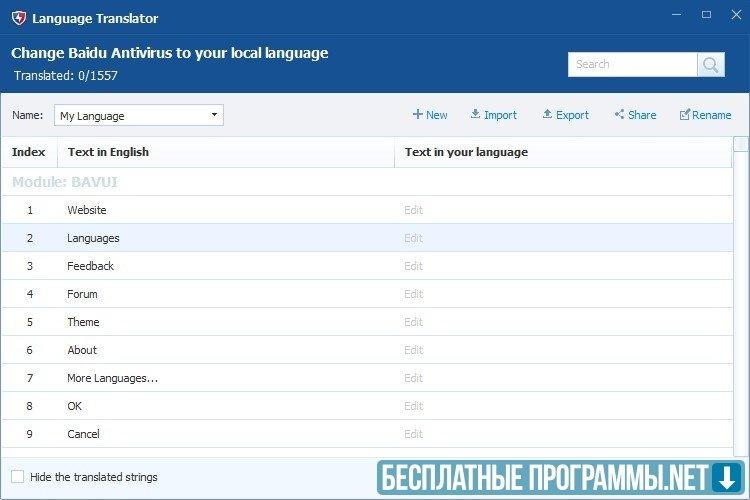This screenshot has height=500, width=750.
Task: Click the Import button
Action: 494,115
